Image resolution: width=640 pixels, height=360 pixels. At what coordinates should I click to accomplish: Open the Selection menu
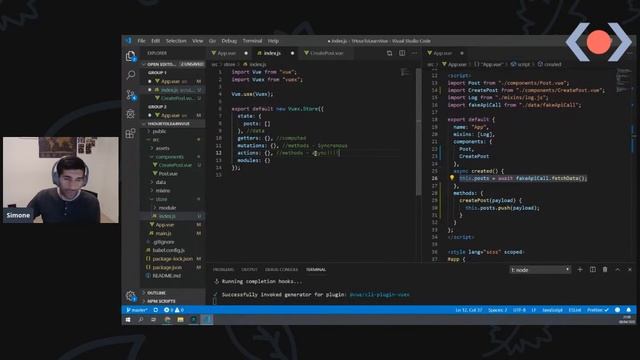pos(176,41)
